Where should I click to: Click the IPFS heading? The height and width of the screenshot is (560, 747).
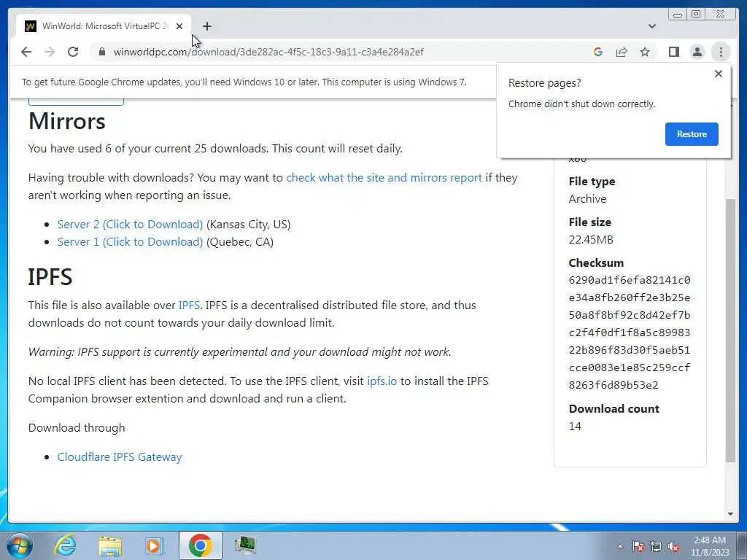coord(50,276)
